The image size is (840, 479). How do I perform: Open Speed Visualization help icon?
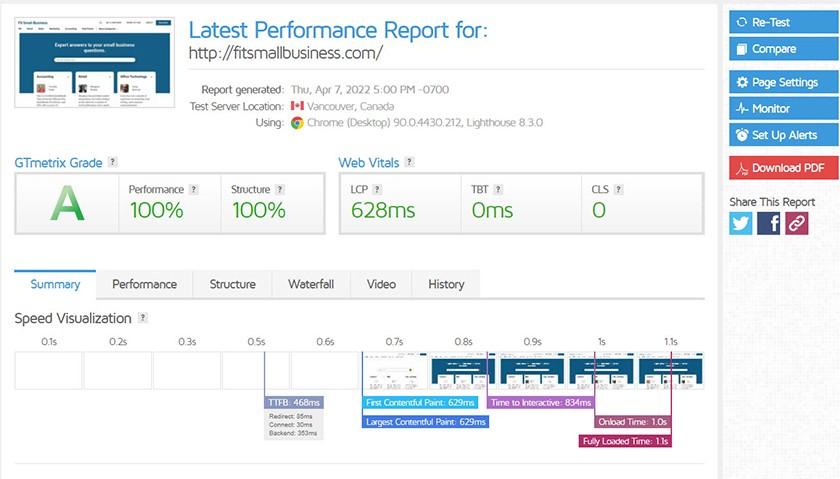click(x=142, y=317)
